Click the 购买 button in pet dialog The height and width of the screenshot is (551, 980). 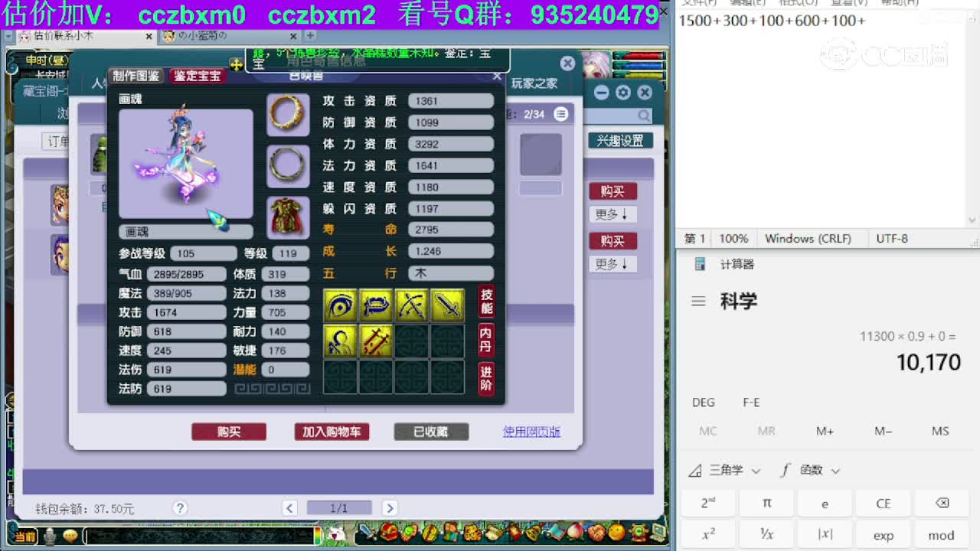point(229,432)
